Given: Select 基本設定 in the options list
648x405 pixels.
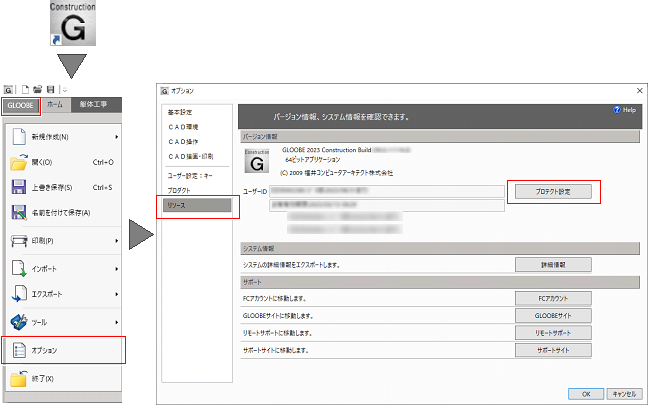Looking at the screenshot, I should 180,112.
